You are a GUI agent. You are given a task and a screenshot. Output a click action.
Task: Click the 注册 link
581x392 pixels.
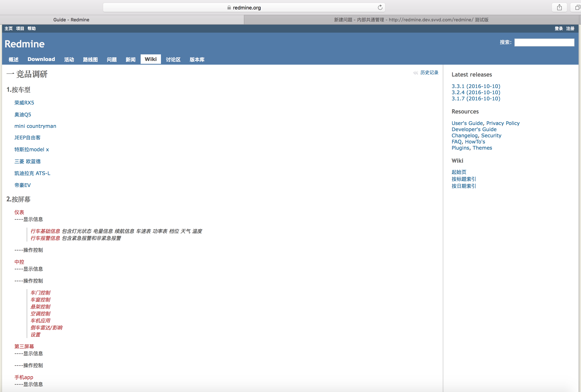570,29
